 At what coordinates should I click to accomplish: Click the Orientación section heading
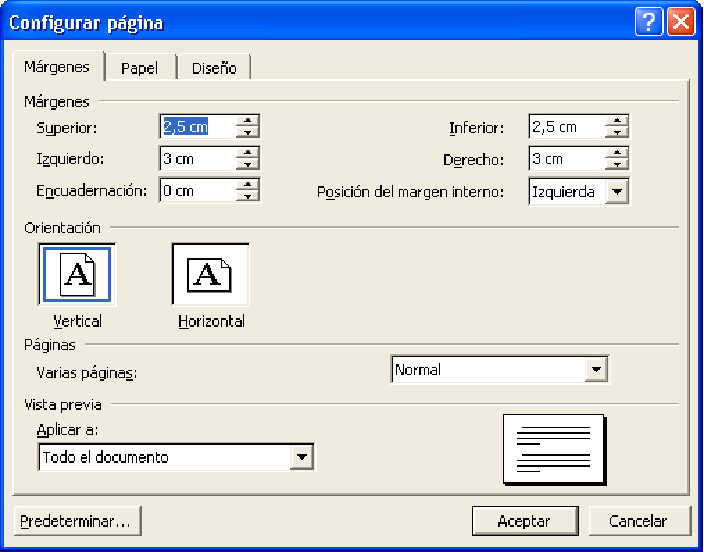62,228
